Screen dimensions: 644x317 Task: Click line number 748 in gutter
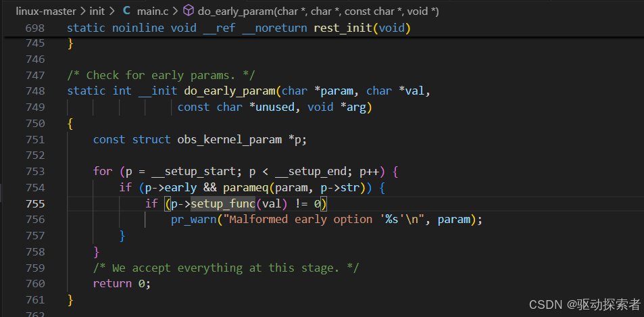pos(35,91)
